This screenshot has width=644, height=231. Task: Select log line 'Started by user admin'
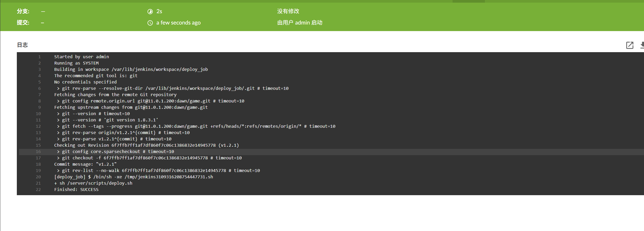click(x=82, y=57)
